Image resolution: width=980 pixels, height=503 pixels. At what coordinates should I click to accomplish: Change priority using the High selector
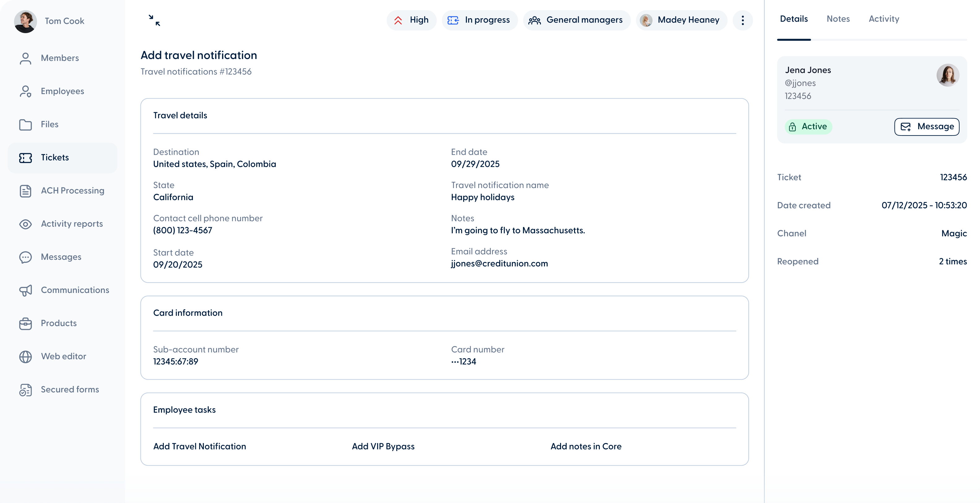point(411,20)
